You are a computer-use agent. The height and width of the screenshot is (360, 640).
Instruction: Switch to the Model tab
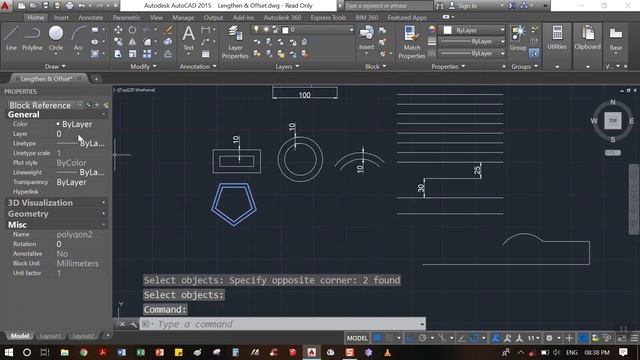click(20, 336)
